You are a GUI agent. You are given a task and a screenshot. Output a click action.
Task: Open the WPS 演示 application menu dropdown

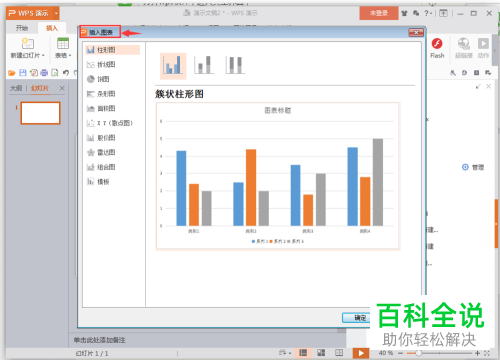point(56,13)
